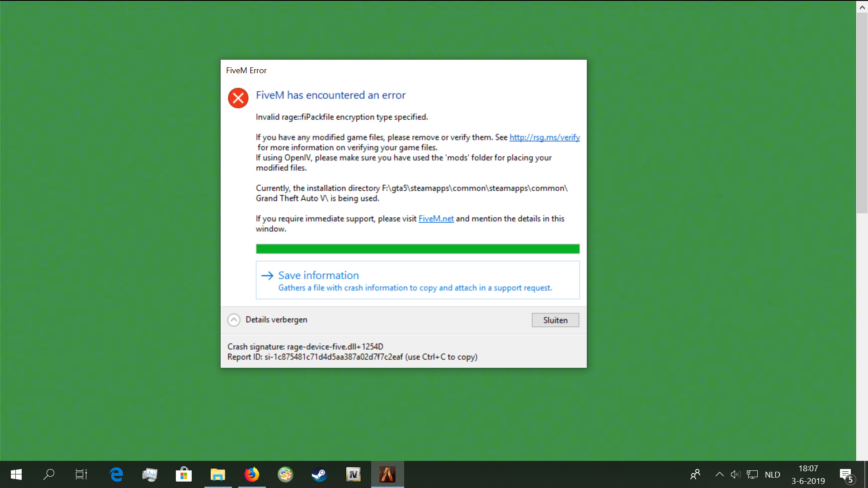Viewport: 868px width, 488px height.
Task: Click the Task View icon
Action: pos(81,474)
